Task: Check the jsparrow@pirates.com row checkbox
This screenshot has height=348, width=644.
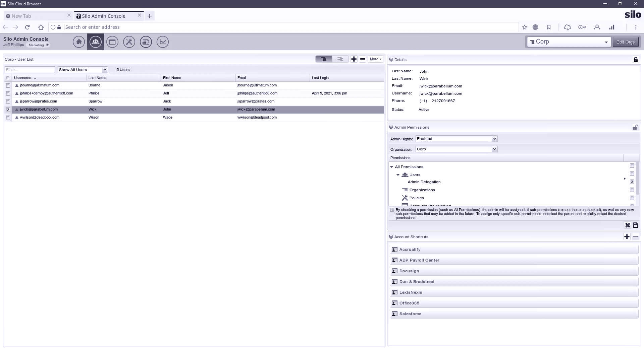Action: pos(8,101)
